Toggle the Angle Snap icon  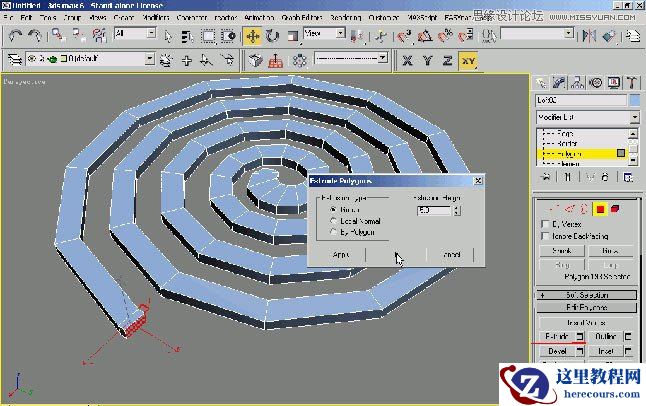424,36
